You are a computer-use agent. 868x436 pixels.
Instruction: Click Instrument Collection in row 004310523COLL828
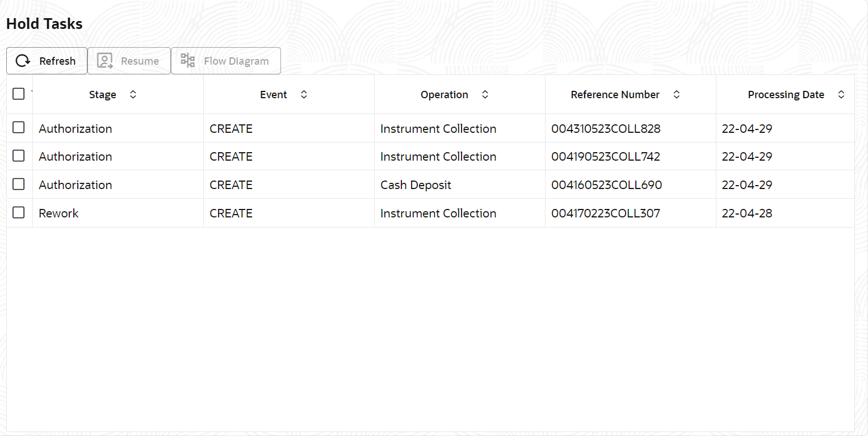click(438, 129)
